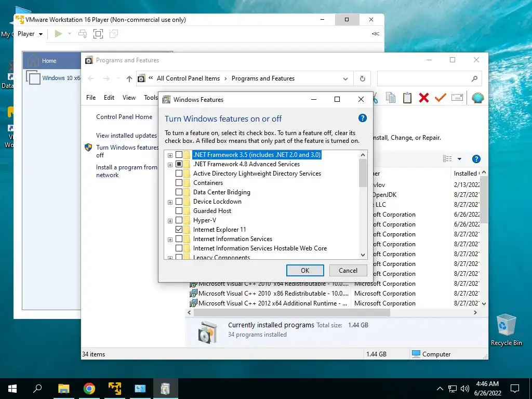Expand Device Lockdown tree node
Viewport: 532px width, 399px height.
170,202
